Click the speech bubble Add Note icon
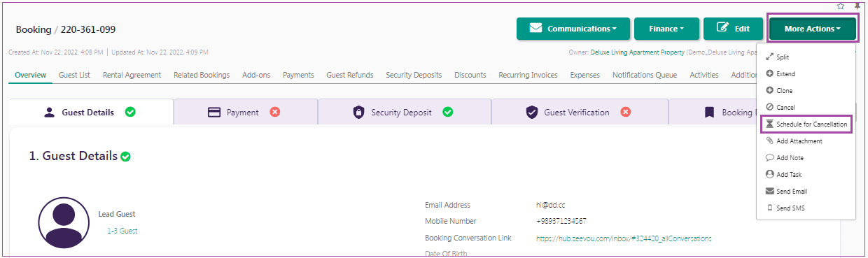Image resolution: width=868 pixels, height=258 pixels. 770,158
